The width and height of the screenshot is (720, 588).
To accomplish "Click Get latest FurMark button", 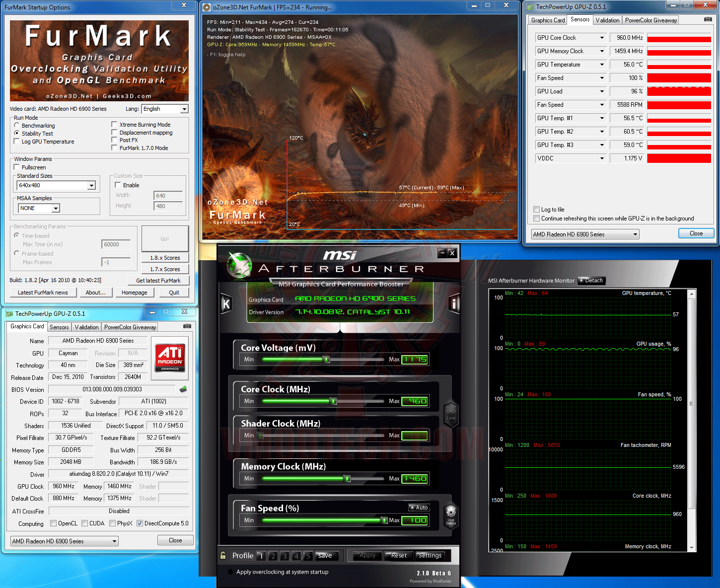I will click(158, 281).
